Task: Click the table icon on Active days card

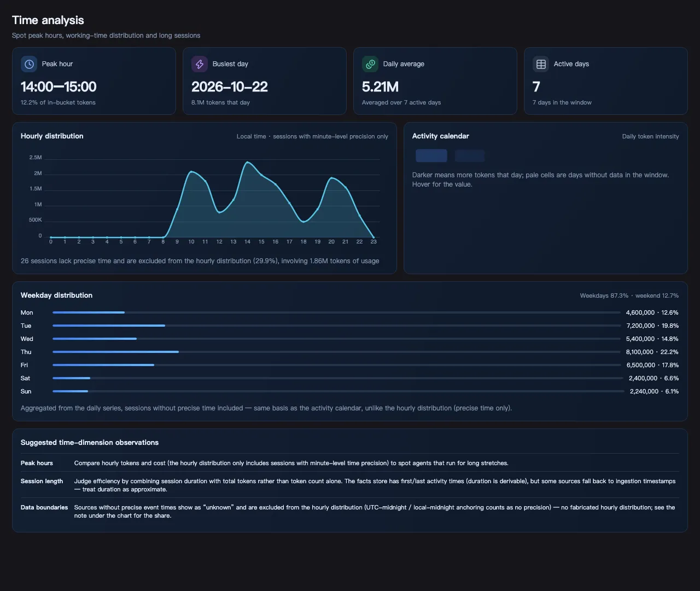Action: pyautogui.click(x=541, y=64)
